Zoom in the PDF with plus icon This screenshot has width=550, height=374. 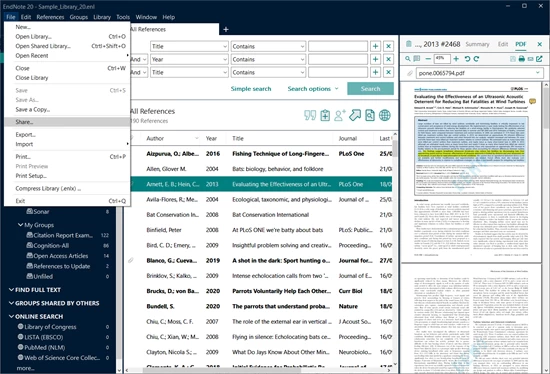pyautogui.click(x=456, y=59)
